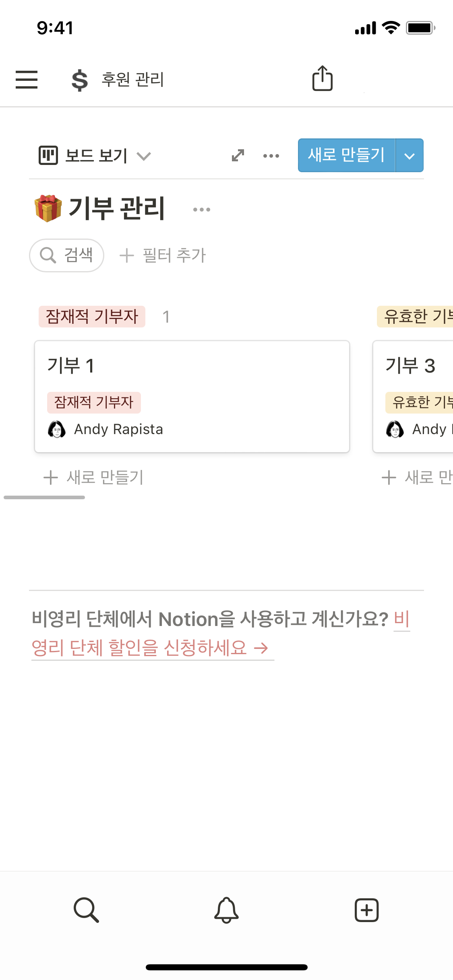
Task: Tap the share icon in header
Action: pos(323,78)
